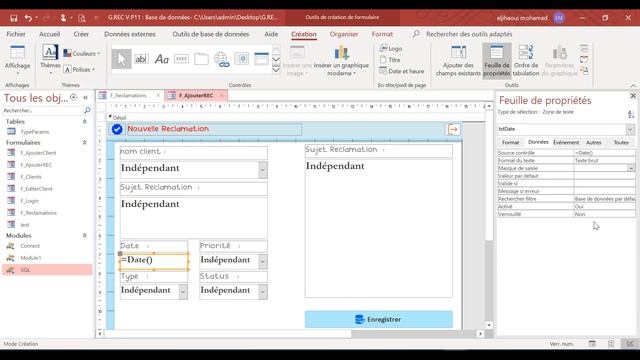Select the Navigation control tool
This screenshot has height=360, width=640.
pos(262,59)
